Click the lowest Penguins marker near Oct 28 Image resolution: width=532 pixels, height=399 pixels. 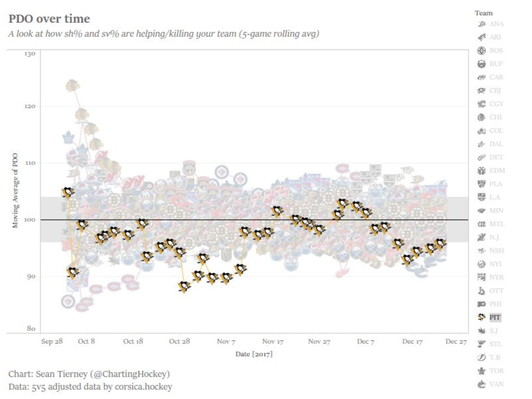click(x=184, y=287)
